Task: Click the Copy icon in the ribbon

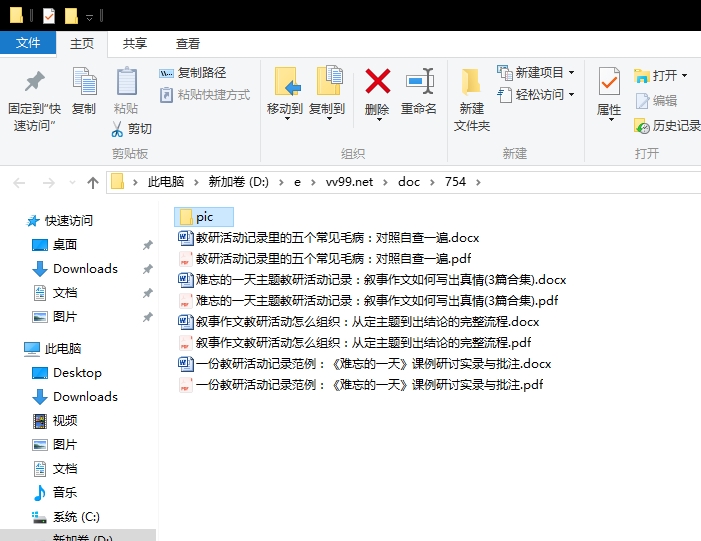Action: pyautogui.click(x=84, y=81)
